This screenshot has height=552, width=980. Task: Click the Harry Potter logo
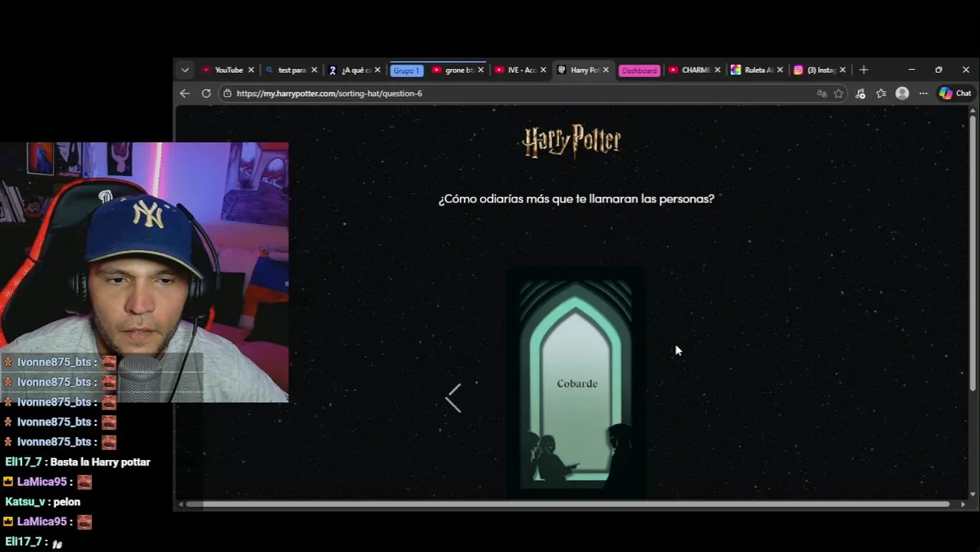click(x=572, y=141)
